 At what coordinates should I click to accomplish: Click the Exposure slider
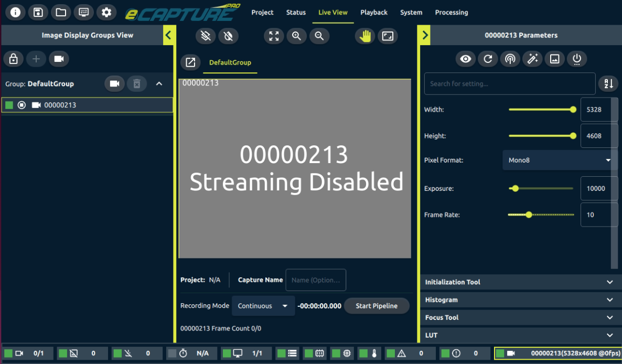[541, 189]
